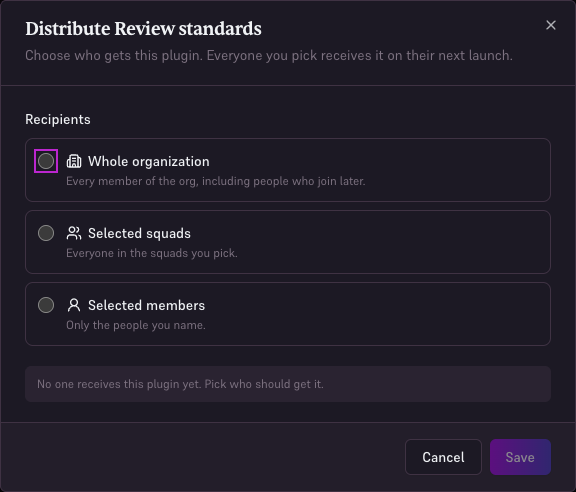Click the 'Whole organization' label text

(149, 161)
